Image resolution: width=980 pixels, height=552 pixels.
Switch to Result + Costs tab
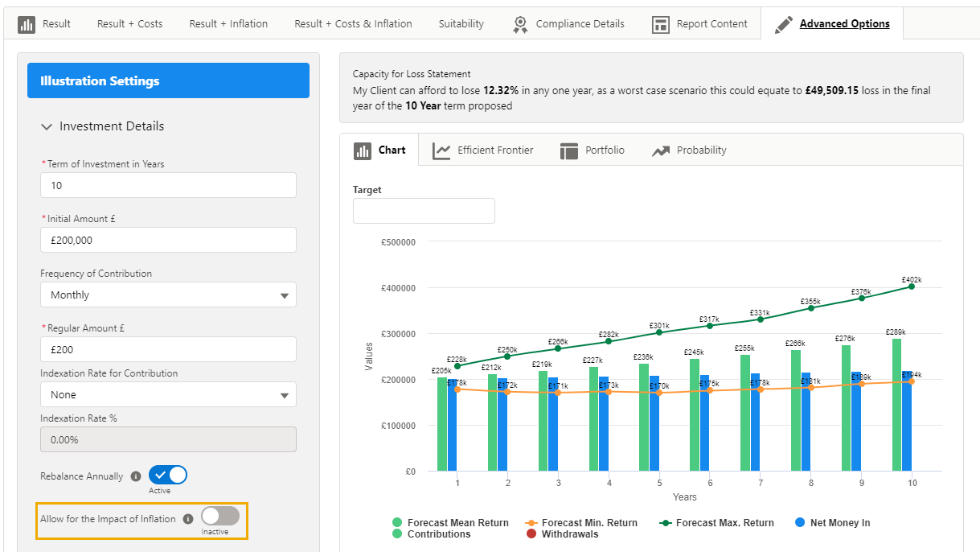click(130, 24)
